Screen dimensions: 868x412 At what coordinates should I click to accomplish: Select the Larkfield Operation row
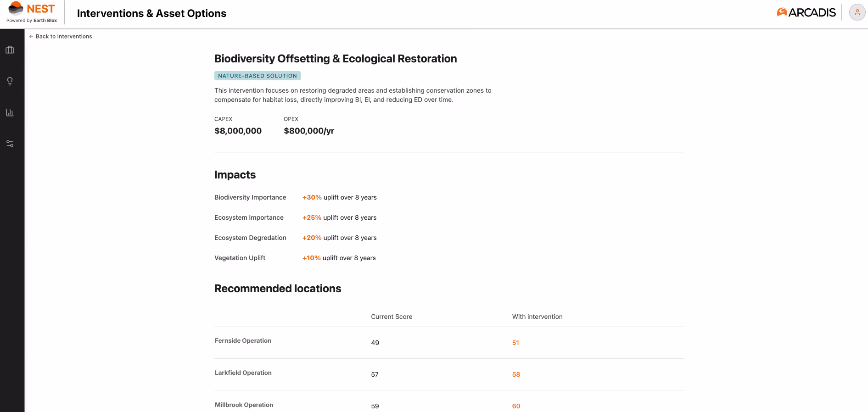(x=449, y=374)
